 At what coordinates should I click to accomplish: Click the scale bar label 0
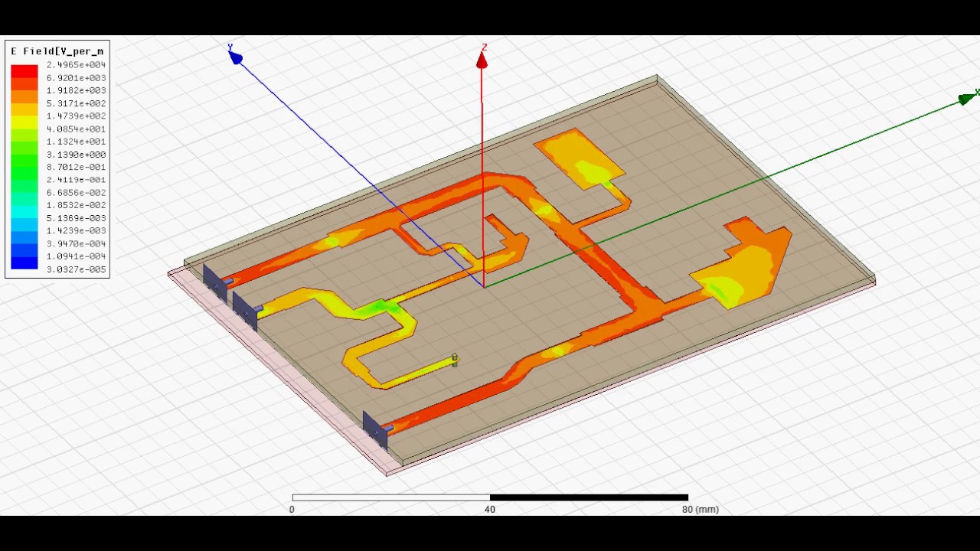coord(292,510)
